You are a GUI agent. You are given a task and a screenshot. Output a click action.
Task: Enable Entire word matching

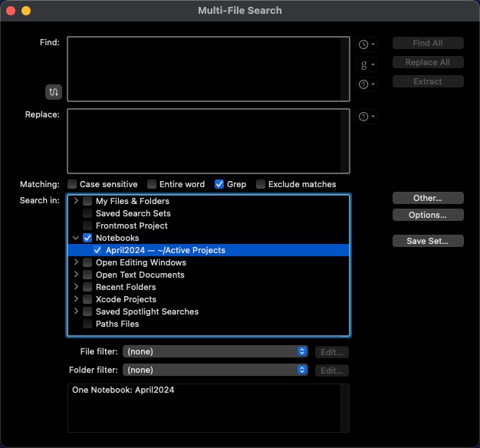point(152,184)
